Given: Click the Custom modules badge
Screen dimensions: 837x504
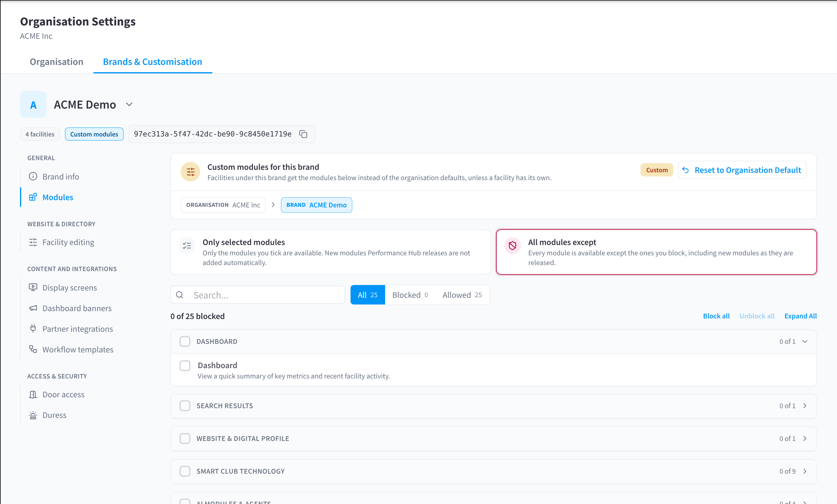Looking at the screenshot, I should tap(94, 134).
